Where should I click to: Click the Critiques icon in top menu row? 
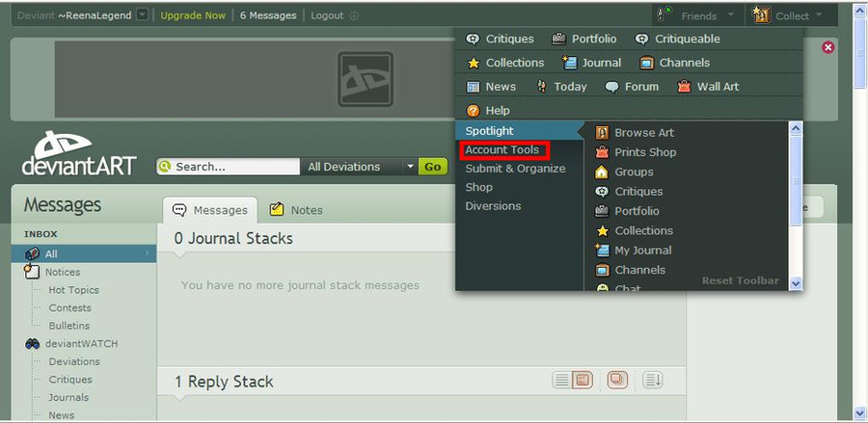(x=473, y=40)
